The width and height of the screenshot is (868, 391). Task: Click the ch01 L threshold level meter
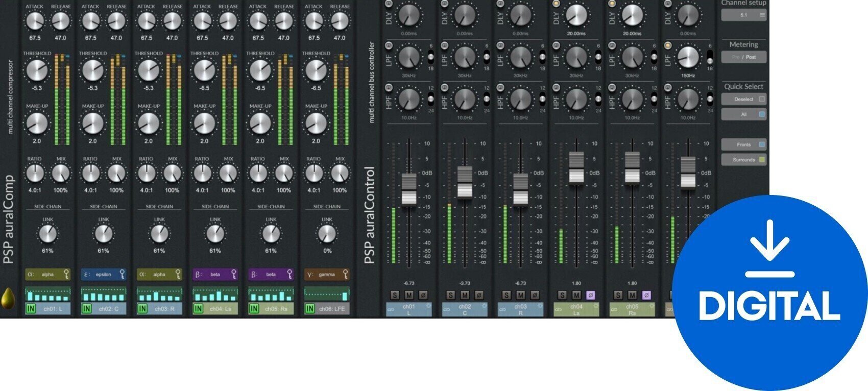[x=61, y=100]
